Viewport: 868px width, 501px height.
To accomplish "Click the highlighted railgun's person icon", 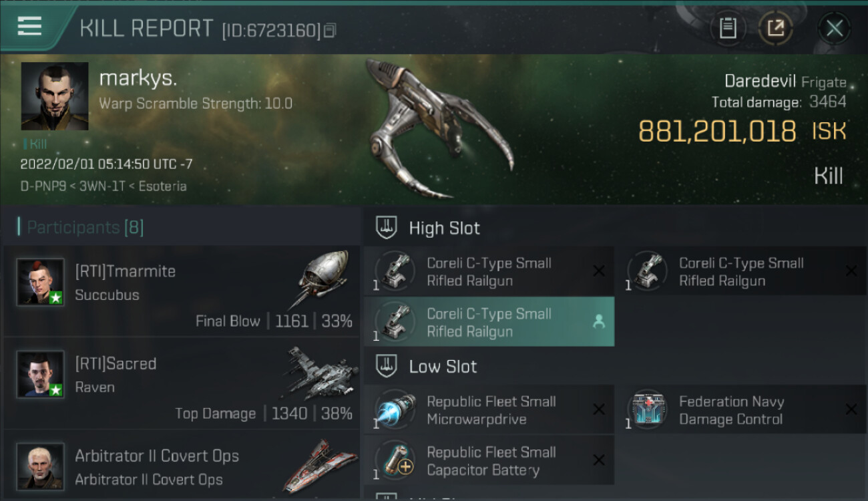I will point(598,322).
